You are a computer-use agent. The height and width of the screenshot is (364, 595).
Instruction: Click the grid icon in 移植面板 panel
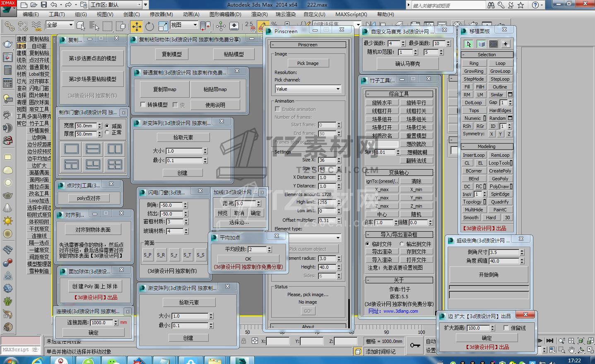tap(493, 44)
